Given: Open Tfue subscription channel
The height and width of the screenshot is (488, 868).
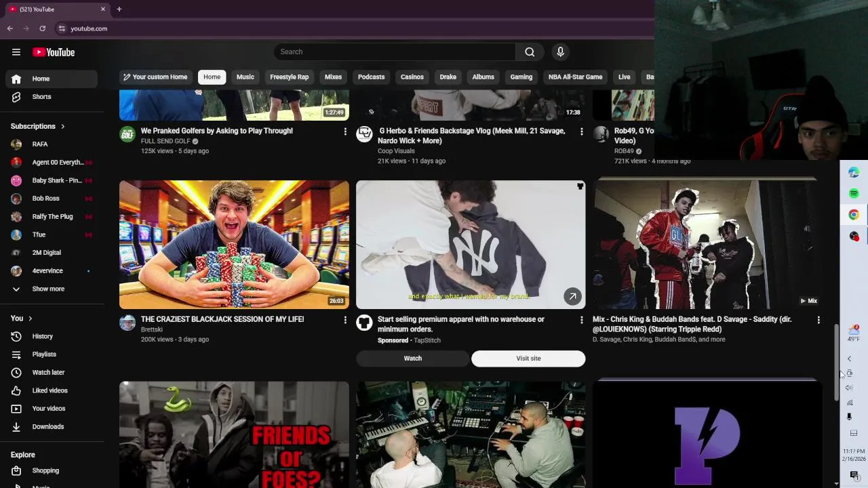Looking at the screenshot, I should pyautogui.click(x=52, y=235).
